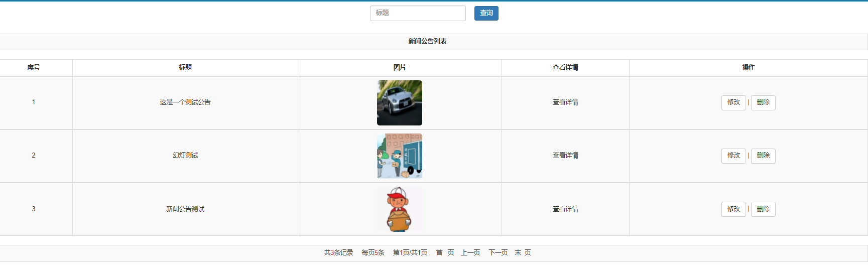The width and height of the screenshot is (868, 271).
Task: Open 查看详情 for 新闻公告测试
Action: (565, 209)
